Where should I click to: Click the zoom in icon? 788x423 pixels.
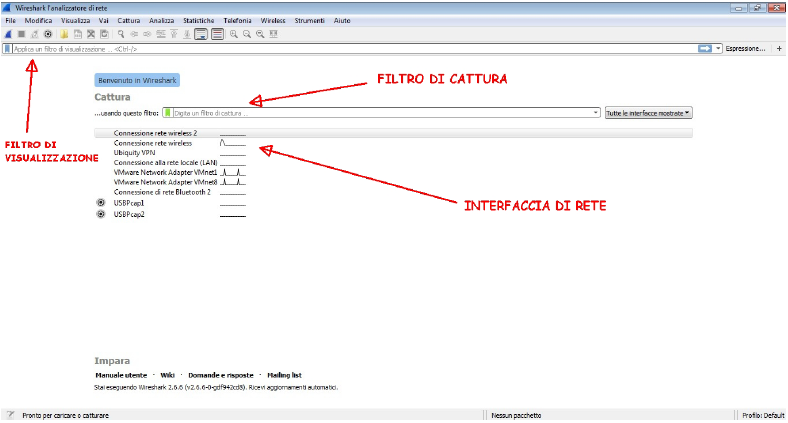234,34
